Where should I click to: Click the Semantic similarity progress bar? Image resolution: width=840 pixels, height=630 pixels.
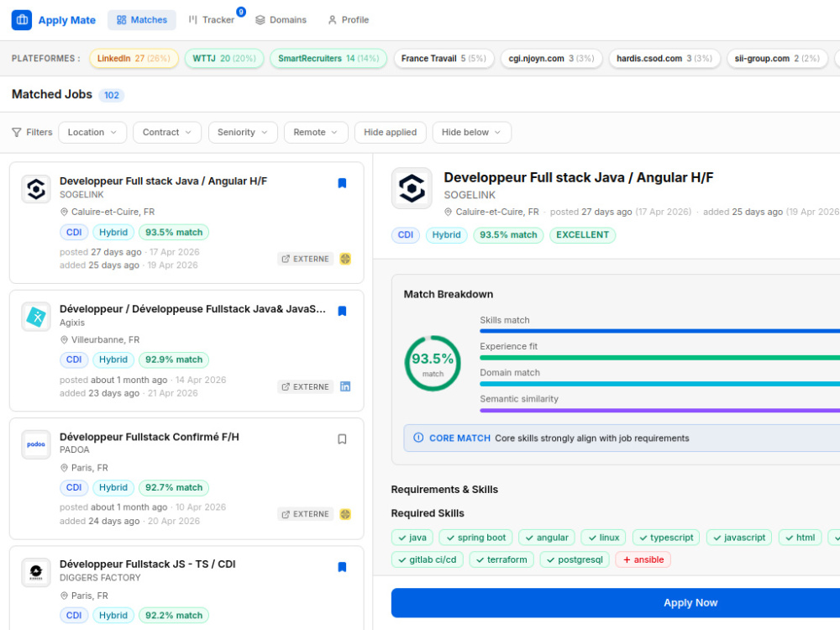pyautogui.click(x=659, y=411)
